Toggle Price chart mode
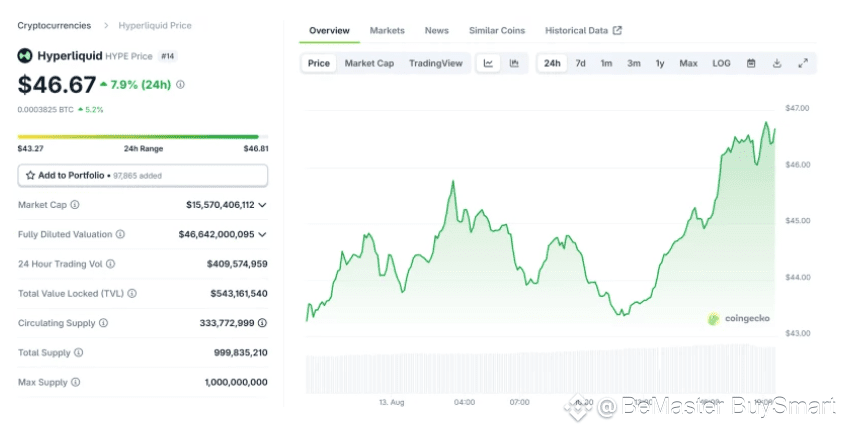 coord(318,63)
